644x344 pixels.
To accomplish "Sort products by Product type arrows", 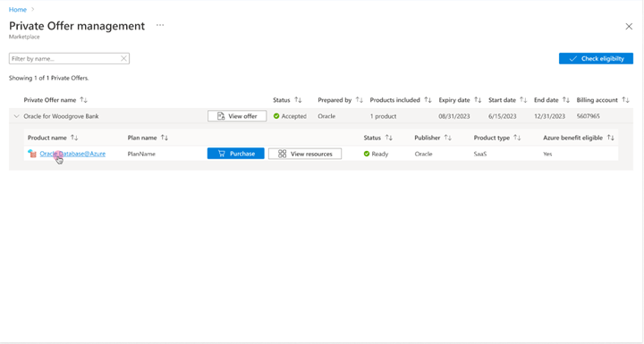I will coord(517,138).
